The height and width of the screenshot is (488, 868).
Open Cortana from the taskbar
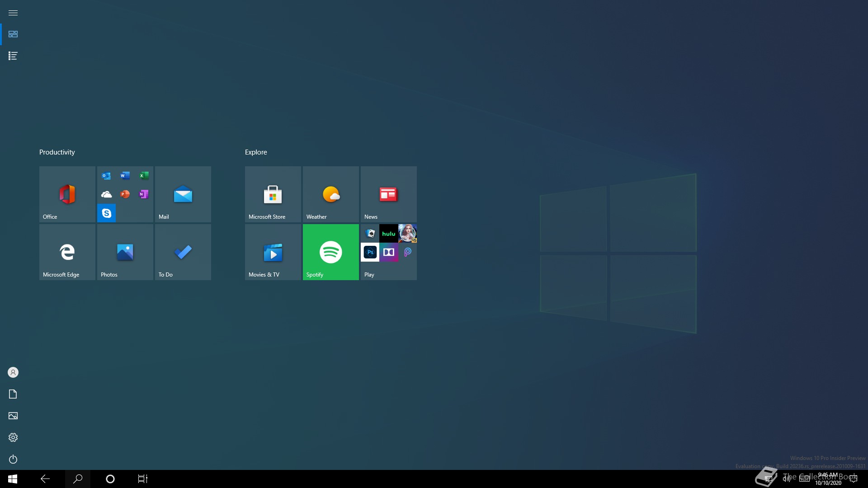point(110,479)
